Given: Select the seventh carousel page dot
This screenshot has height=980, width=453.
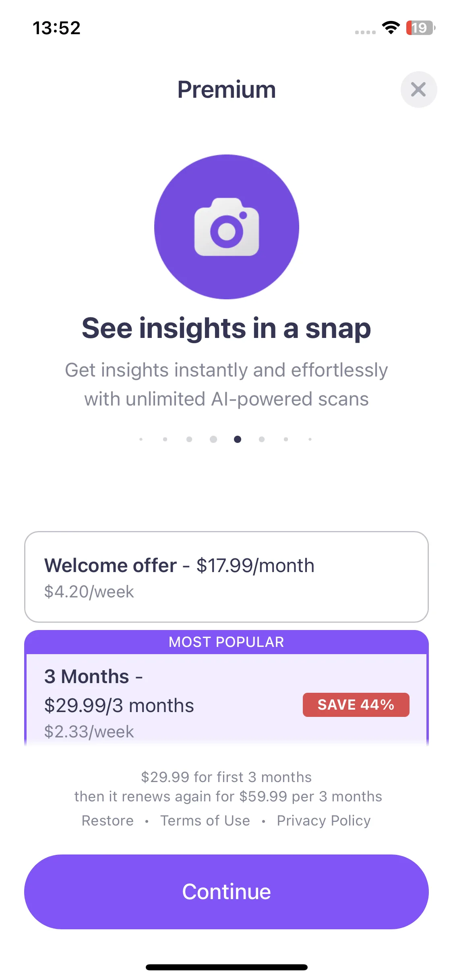Looking at the screenshot, I should click(x=286, y=439).
